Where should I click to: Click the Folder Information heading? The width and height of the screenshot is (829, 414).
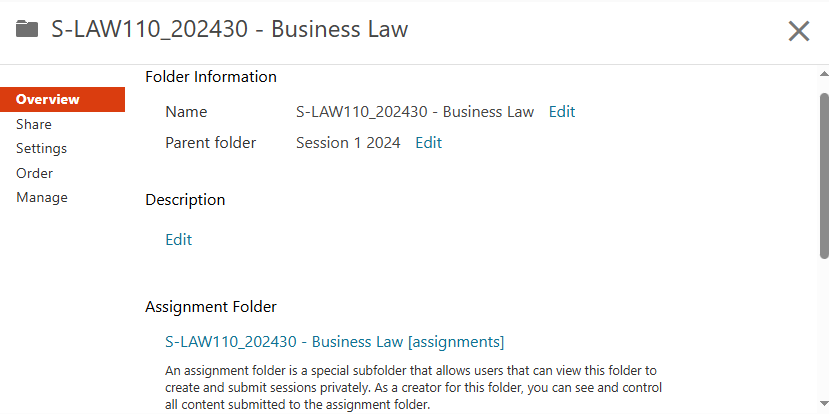tap(211, 76)
